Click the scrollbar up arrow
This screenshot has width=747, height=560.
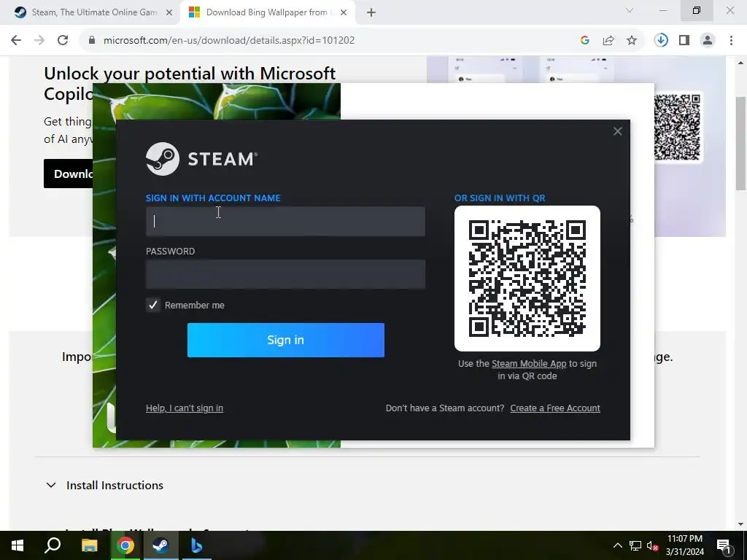(x=741, y=63)
